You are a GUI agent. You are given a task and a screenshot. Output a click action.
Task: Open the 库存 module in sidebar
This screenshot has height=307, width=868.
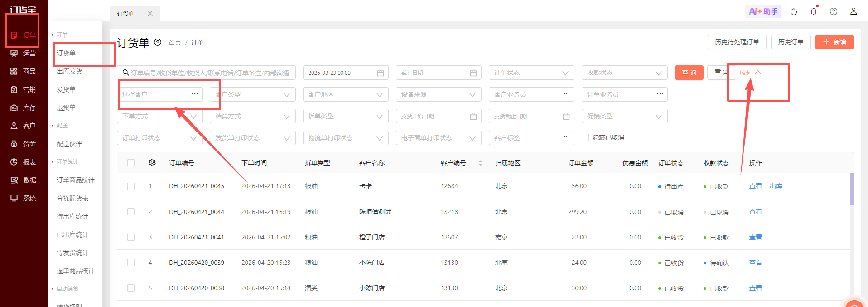pos(24,107)
